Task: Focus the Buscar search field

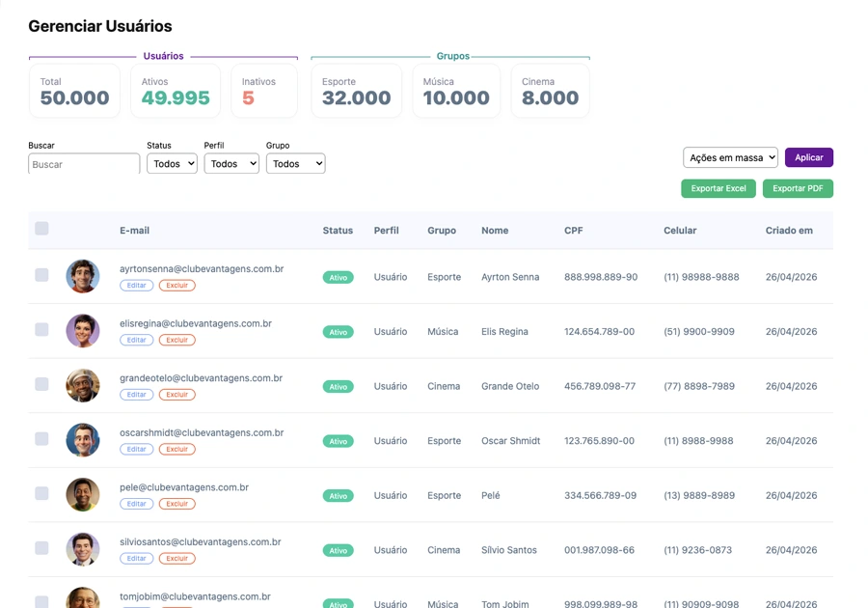Action: [x=84, y=164]
